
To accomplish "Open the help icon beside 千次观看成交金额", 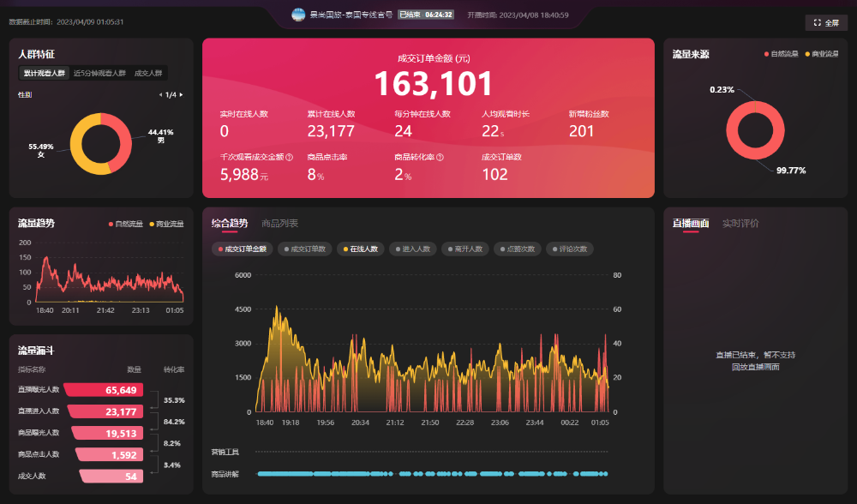I will pyautogui.click(x=289, y=158).
